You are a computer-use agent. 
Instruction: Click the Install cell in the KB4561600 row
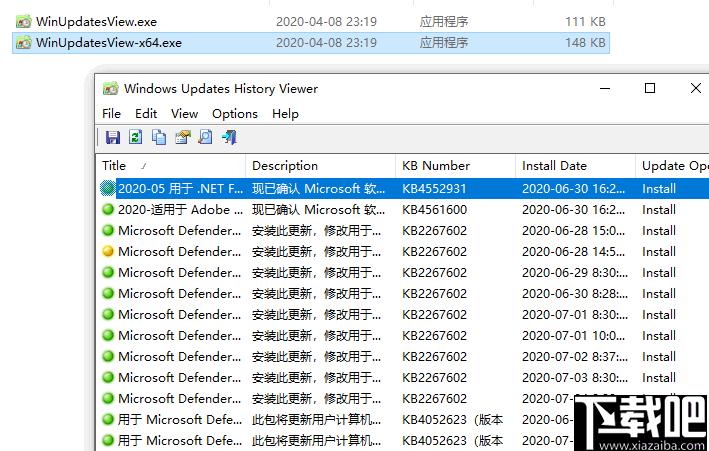click(659, 209)
